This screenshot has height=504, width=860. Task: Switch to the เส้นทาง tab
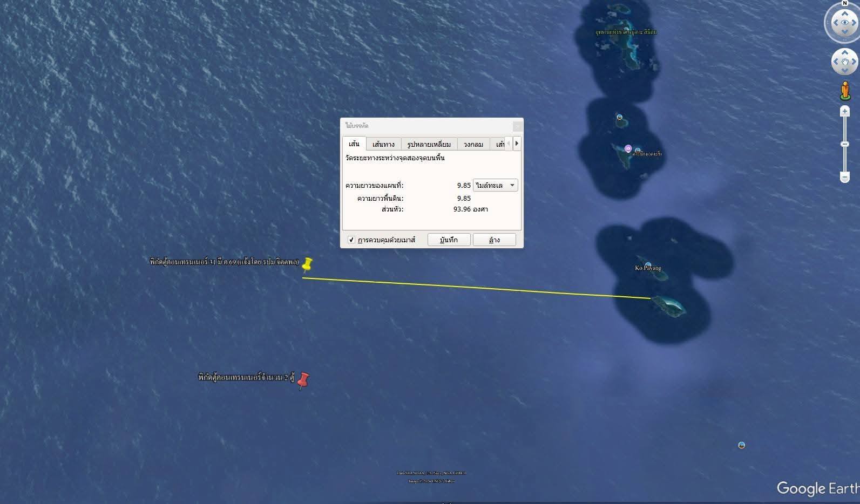click(x=383, y=144)
